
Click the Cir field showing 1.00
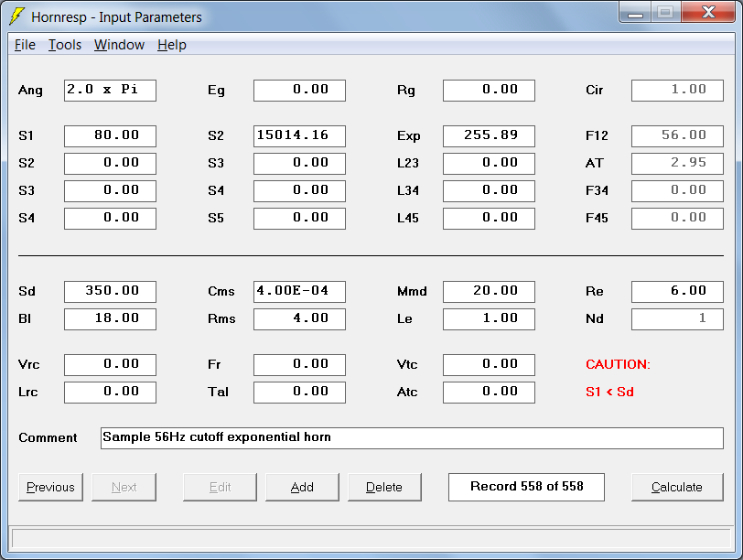point(678,90)
